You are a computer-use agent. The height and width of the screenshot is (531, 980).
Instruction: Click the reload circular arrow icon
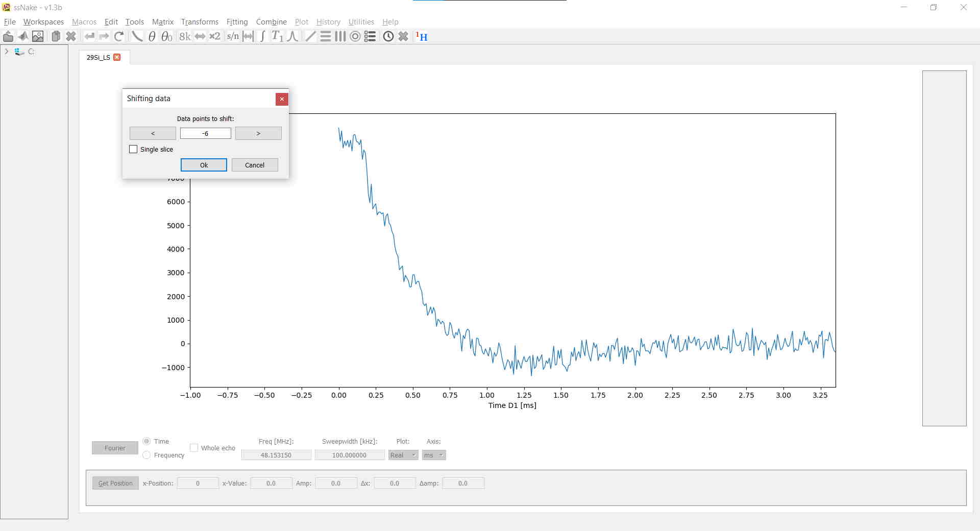click(119, 36)
